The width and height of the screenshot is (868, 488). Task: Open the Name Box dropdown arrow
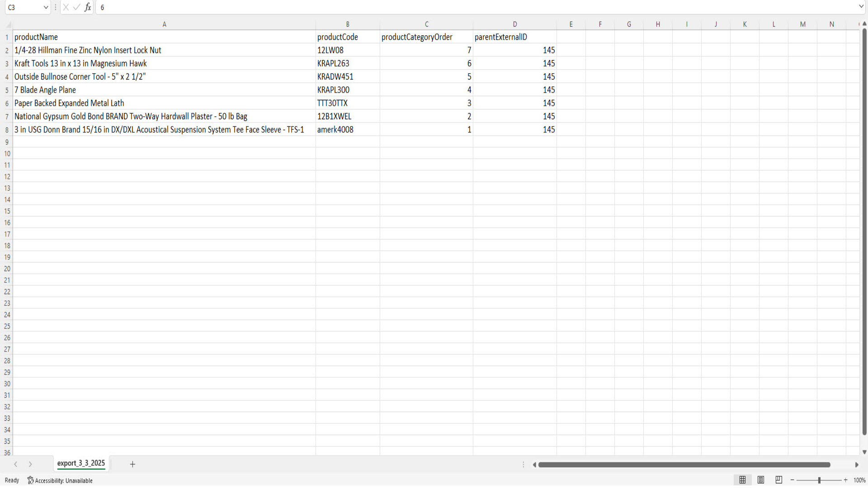[46, 7]
